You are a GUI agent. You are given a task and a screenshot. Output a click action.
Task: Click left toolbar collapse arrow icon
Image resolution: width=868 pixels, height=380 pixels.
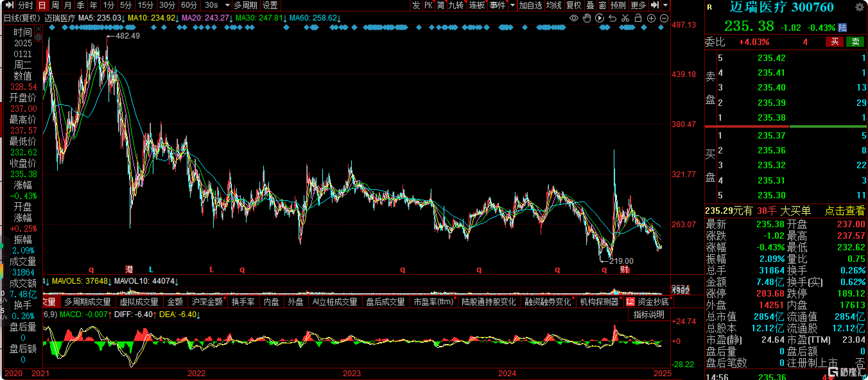coord(10,5)
